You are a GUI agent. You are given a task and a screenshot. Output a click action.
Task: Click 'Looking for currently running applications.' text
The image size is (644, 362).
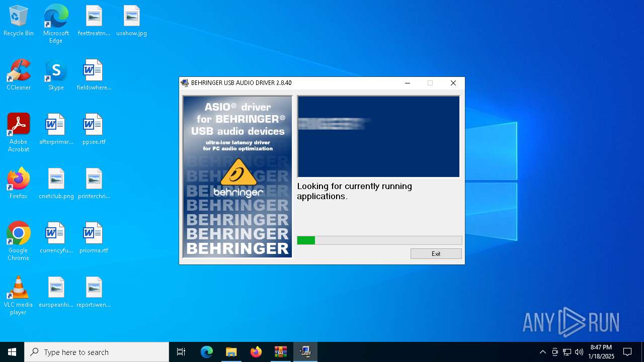coord(354,191)
